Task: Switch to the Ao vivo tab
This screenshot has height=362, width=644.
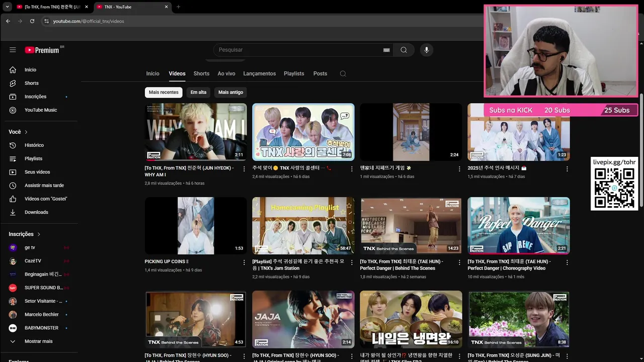Action: [x=226, y=73]
